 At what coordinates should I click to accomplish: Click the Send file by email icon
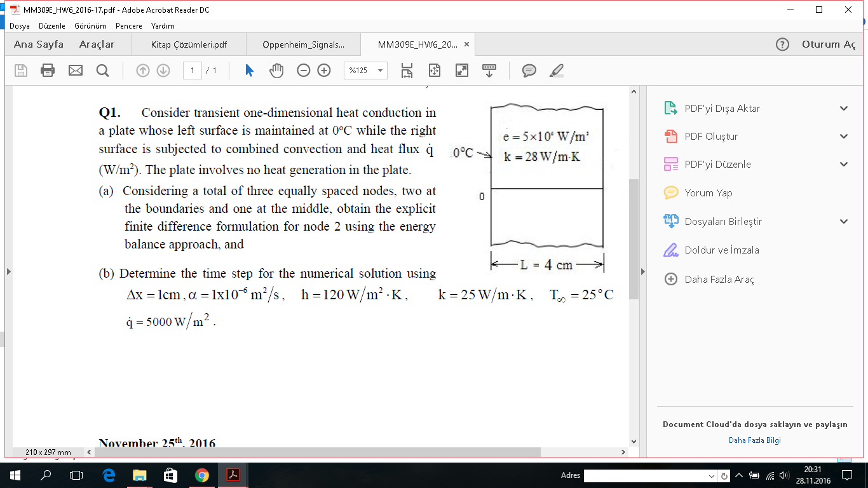76,71
